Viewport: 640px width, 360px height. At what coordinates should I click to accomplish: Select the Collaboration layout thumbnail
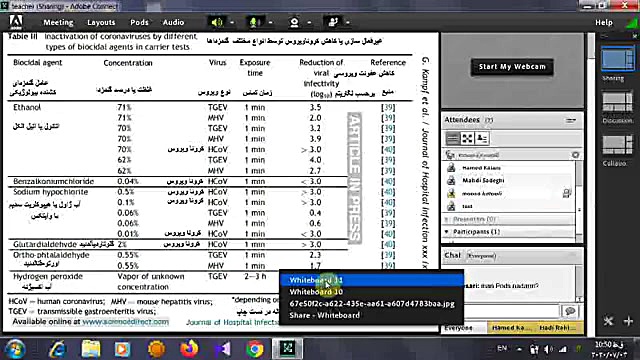[x=618, y=146]
